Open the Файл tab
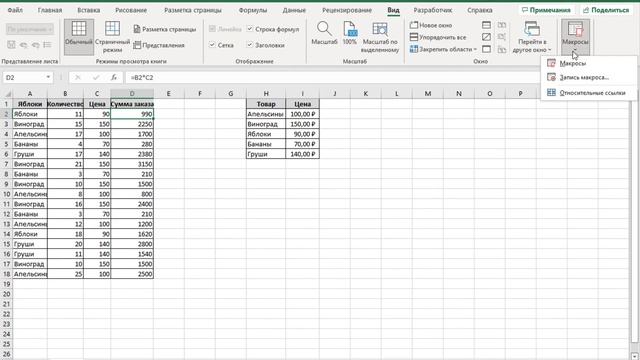640x360 pixels. [15, 10]
